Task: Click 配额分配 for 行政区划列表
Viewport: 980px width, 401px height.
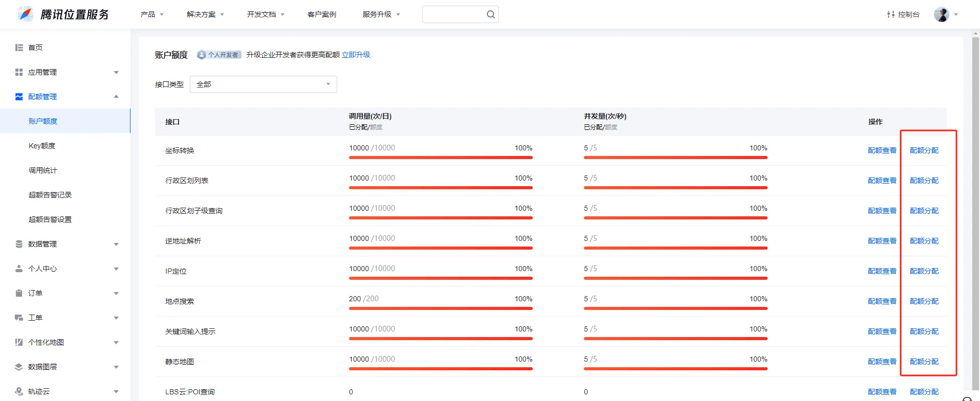Action: pos(924,181)
